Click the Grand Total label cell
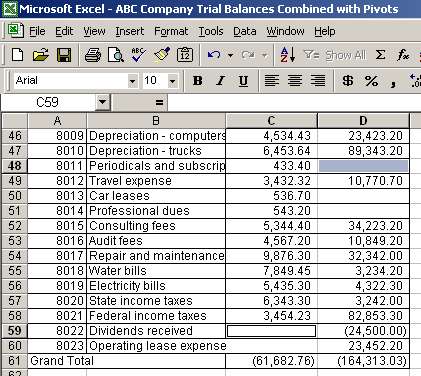The width and height of the screenshot is (421, 376). coord(127,361)
